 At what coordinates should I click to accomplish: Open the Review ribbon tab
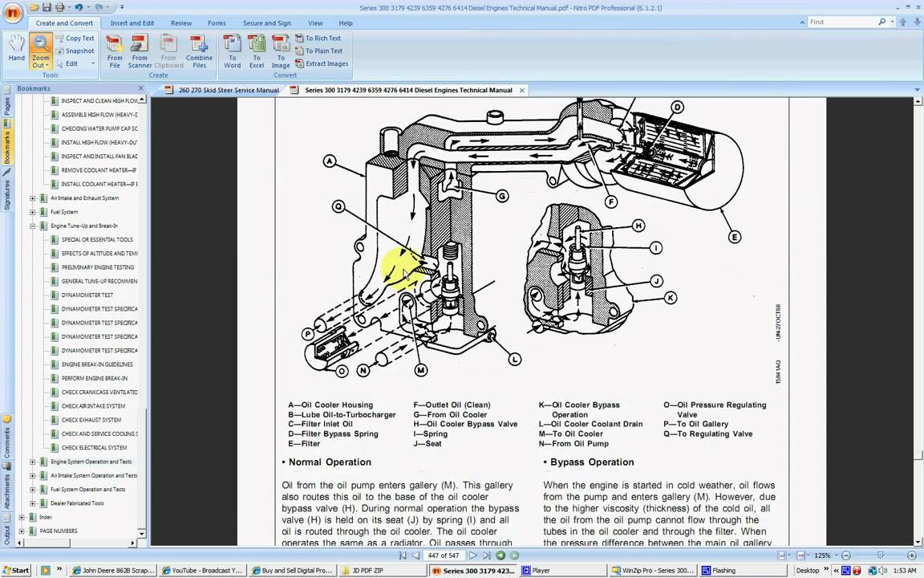tap(181, 23)
